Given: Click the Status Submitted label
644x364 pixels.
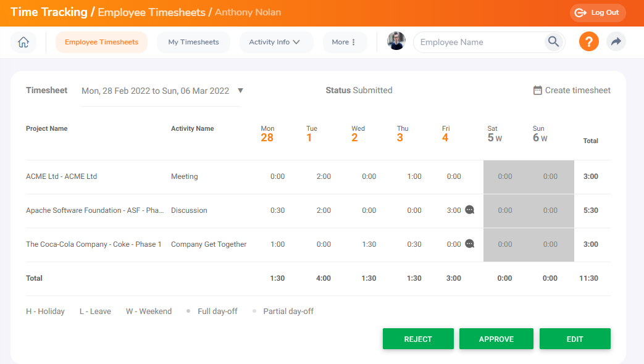Looking at the screenshot, I should click(359, 90).
